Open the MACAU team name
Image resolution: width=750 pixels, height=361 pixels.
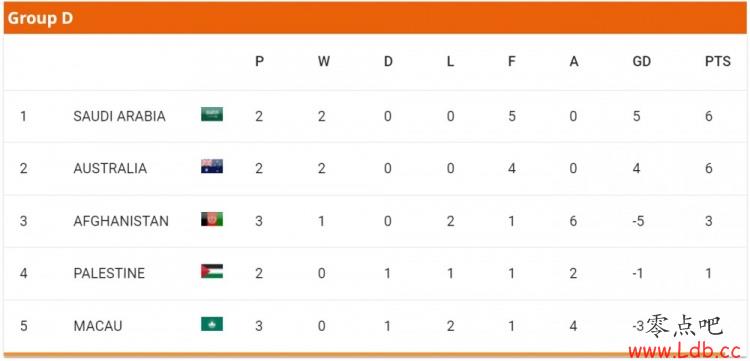[98, 326]
